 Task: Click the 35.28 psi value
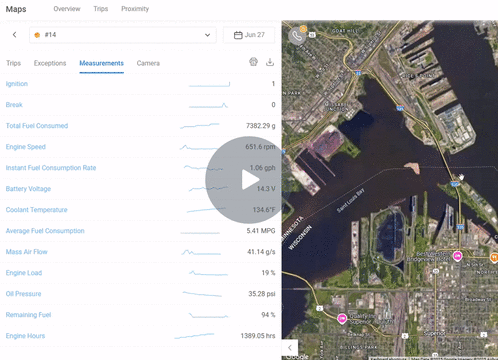tap(262, 294)
